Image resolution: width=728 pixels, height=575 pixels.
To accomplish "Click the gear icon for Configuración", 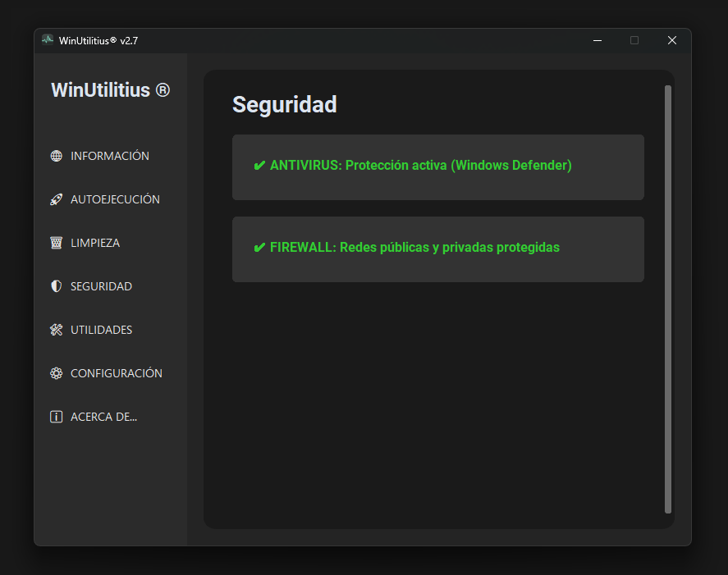I will pos(57,373).
